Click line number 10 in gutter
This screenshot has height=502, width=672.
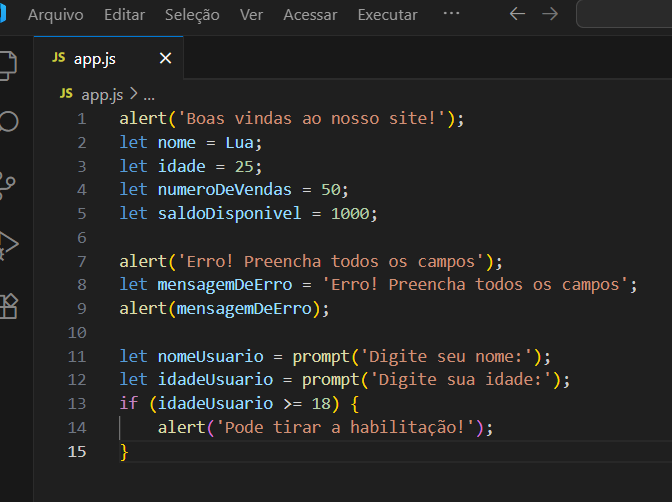pyautogui.click(x=77, y=333)
